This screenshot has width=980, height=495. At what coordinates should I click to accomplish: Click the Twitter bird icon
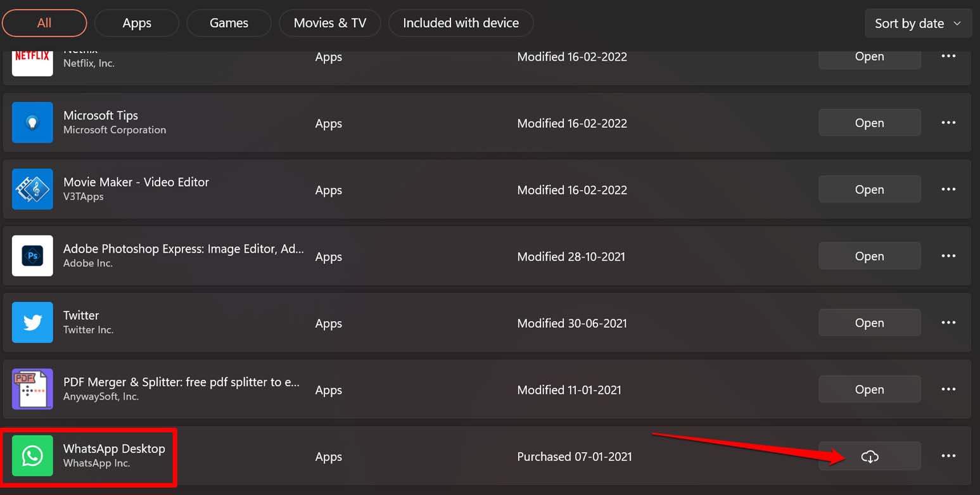pyautogui.click(x=32, y=322)
